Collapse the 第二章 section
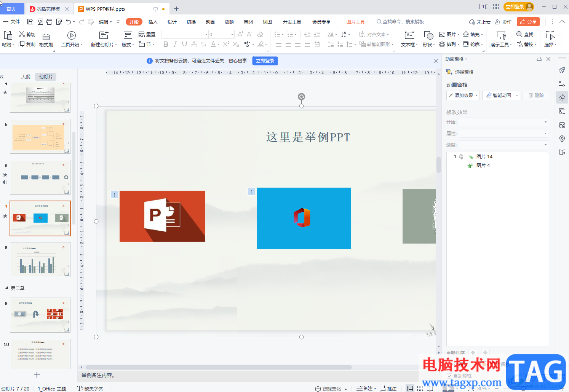The image size is (569, 392). coord(6,288)
